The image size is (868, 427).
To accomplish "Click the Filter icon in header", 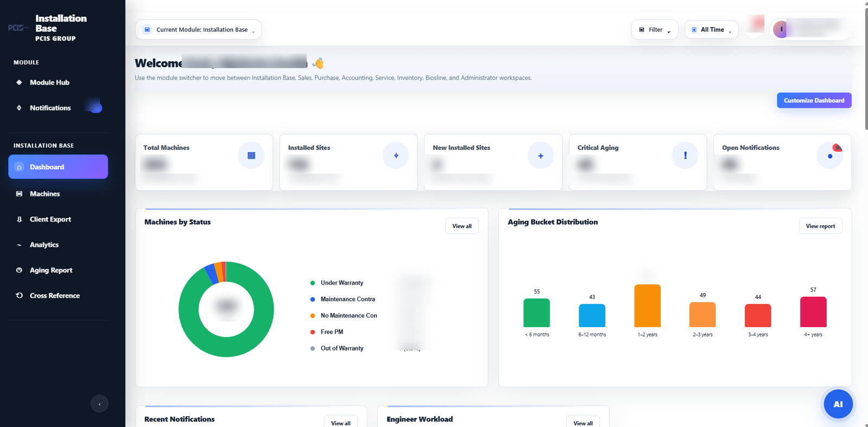I will tap(642, 30).
